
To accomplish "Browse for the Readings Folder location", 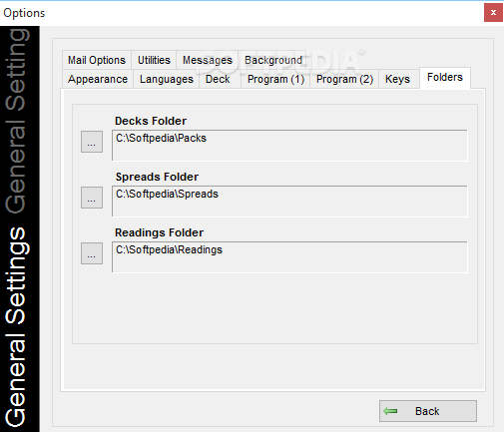I will pos(92,253).
